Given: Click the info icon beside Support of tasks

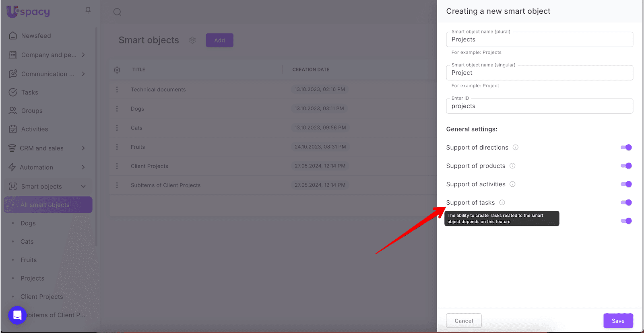Looking at the screenshot, I should coord(502,203).
